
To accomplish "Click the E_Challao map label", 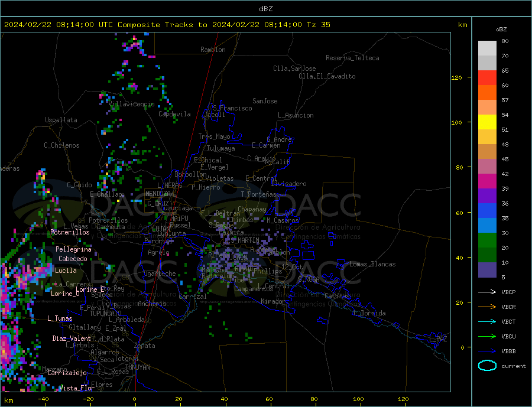I will 106,194.
